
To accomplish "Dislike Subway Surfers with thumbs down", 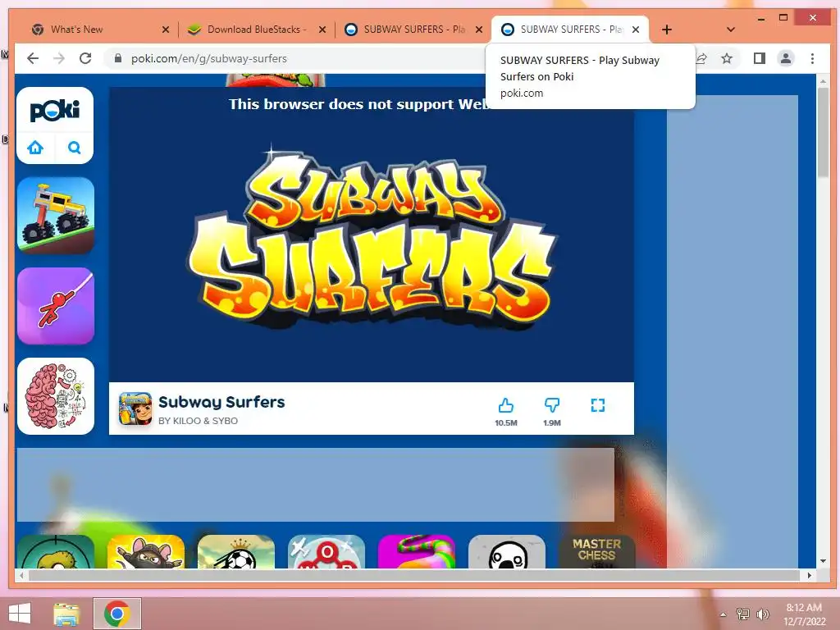I will pyautogui.click(x=552, y=405).
